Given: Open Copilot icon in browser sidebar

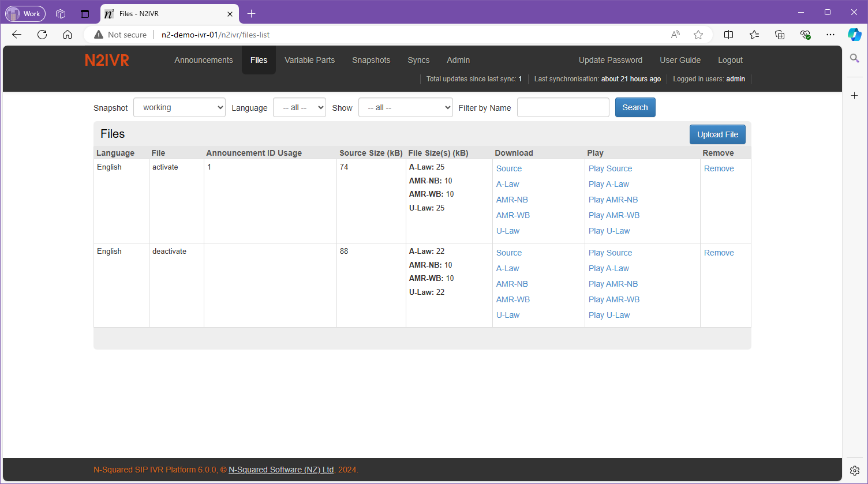Looking at the screenshot, I should tap(854, 35).
